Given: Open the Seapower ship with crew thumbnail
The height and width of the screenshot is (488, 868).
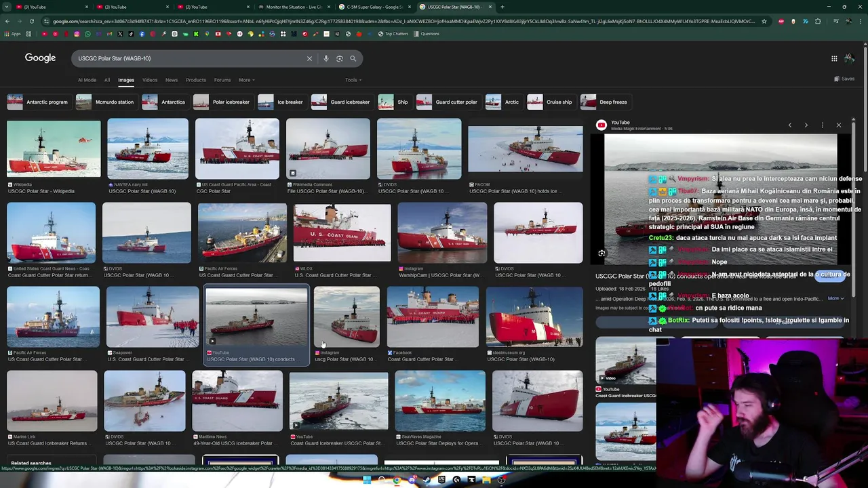Looking at the screenshot, I should pyautogui.click(x=153, y=317).
